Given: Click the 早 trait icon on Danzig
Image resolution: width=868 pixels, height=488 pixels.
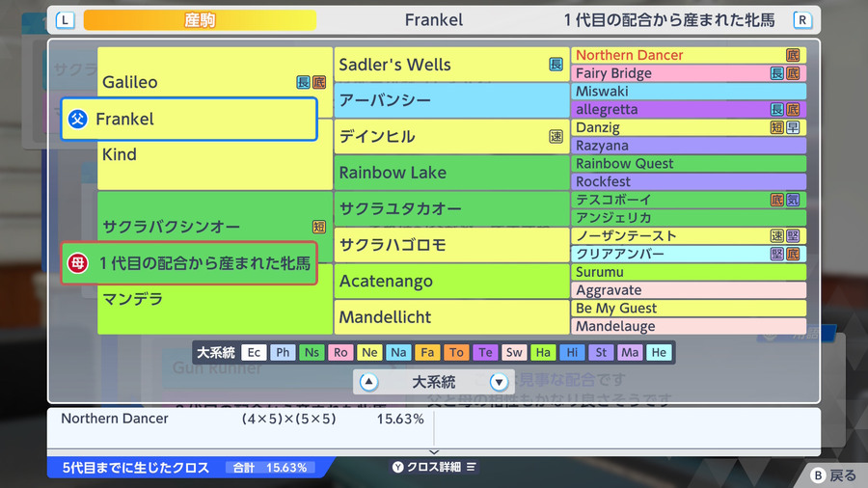Looking at the screenshot, I should [793, 128].
